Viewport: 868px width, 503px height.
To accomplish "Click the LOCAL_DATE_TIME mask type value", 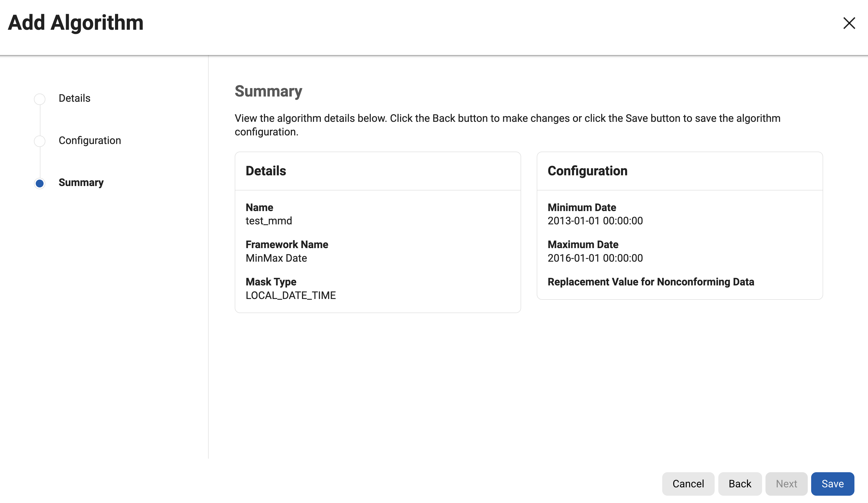I will 290,295.
